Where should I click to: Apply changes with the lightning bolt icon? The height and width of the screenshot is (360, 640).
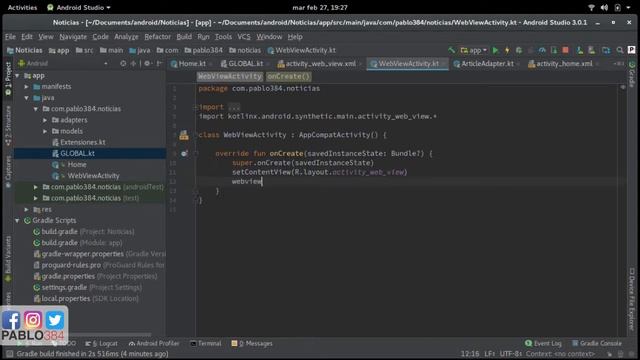click(507, 50)
